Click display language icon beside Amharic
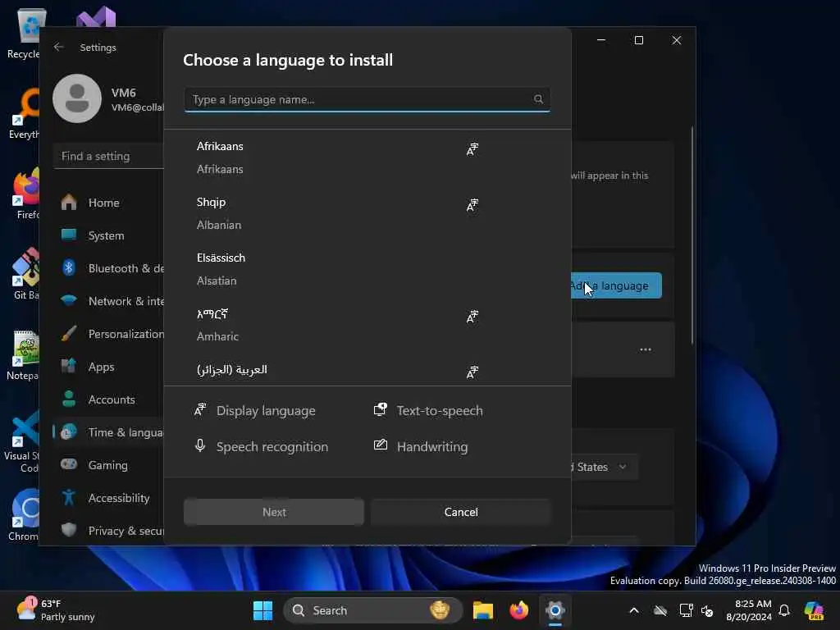The height and width of the screenshot is (630, 840). pos(472,317)
